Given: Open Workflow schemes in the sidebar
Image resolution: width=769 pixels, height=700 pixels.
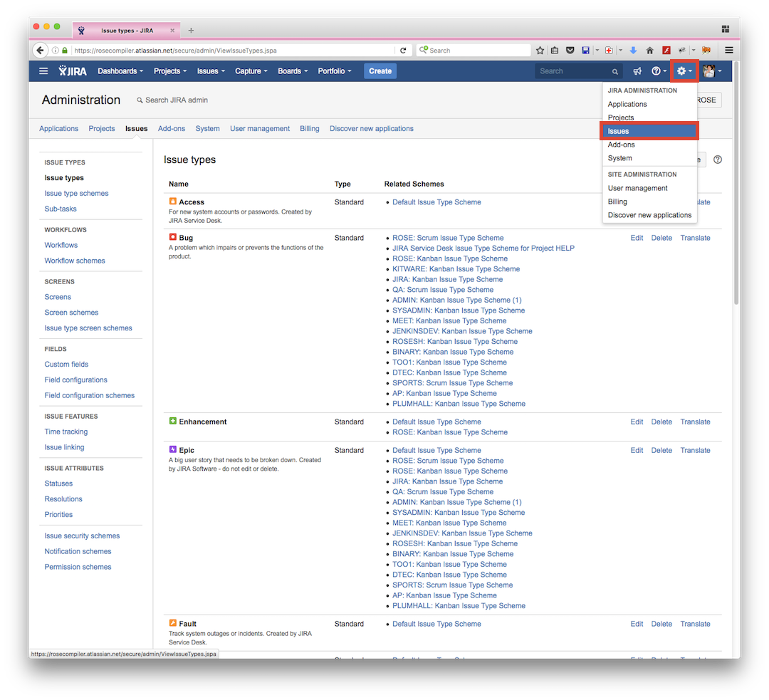Looking at the screenshot, I should (x=75, y=261).
